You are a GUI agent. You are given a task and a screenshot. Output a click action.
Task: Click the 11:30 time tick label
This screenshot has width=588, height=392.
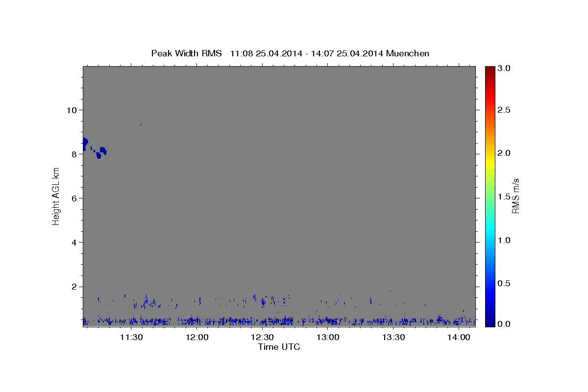pos(131,337)
